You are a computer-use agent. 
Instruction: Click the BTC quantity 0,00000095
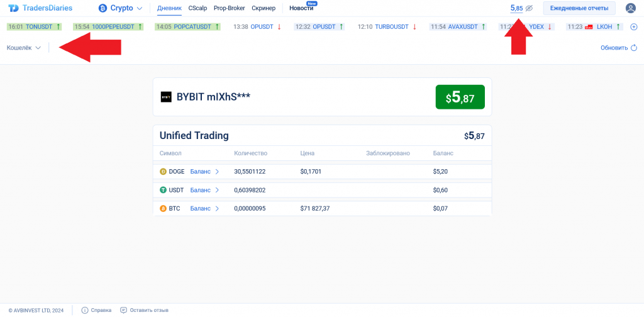click(250, 209)
